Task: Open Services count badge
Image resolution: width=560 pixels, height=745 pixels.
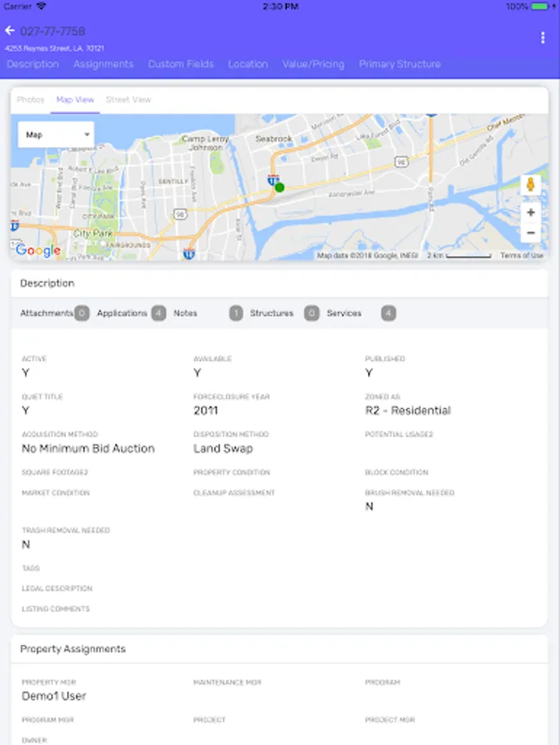Action: point(389,313)
